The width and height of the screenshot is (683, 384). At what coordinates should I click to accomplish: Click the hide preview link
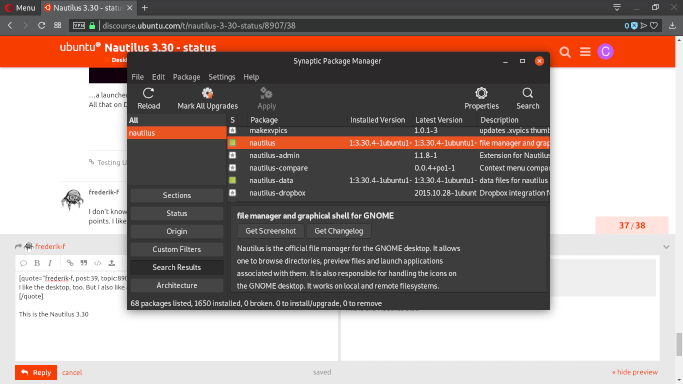(635, 372)
